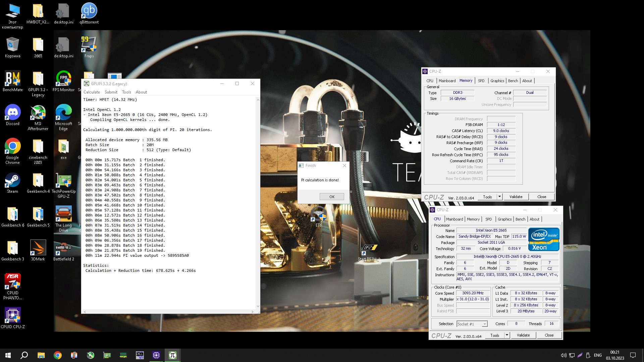Open File Explorer from taskbar
This screenshot has height=362, width=644.
coord(41,355)
